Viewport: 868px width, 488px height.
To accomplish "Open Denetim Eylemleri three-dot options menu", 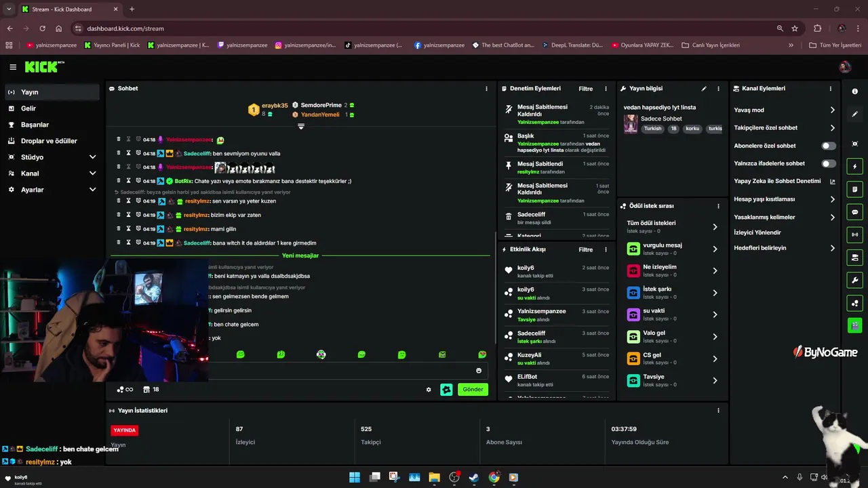I will (x=606, y=89).
